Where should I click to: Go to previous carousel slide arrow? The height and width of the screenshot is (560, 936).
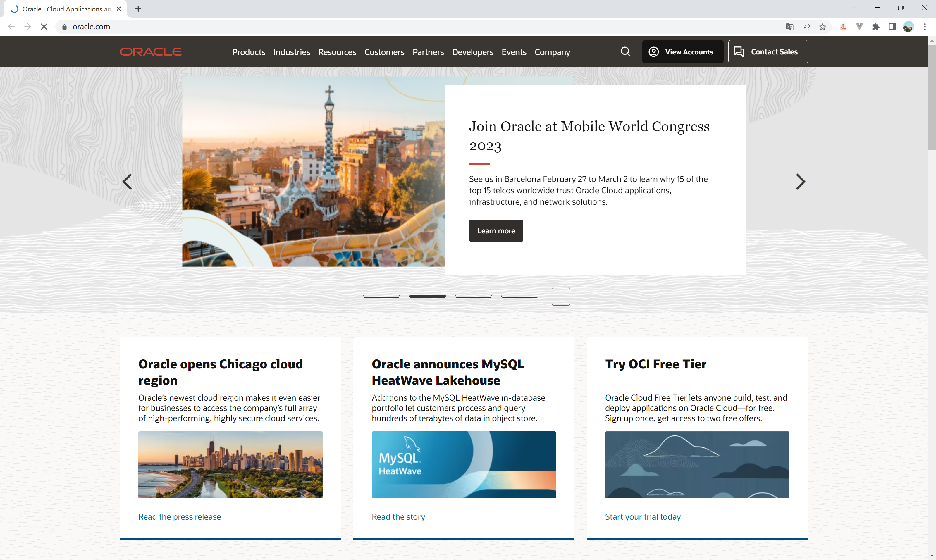128,182
